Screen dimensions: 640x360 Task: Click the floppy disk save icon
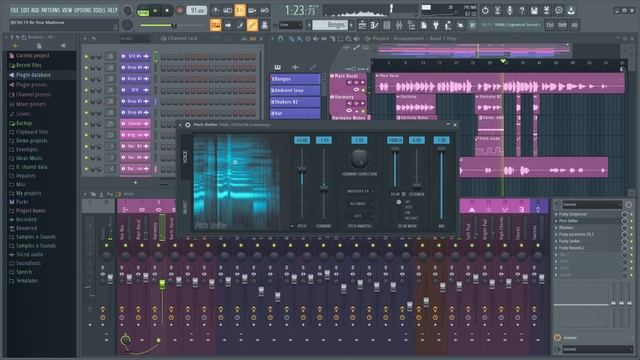[x=534, y=10]
